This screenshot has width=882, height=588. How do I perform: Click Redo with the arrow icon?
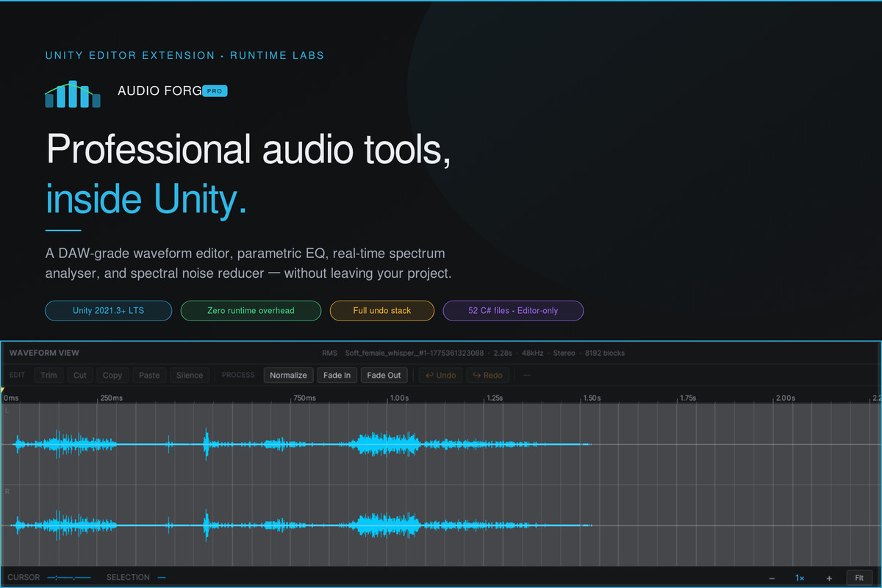(x=487, y=375)
